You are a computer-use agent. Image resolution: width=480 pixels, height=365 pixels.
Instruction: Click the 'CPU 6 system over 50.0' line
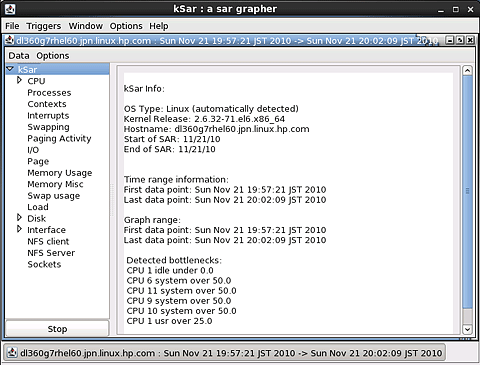(x=179, y=281)
